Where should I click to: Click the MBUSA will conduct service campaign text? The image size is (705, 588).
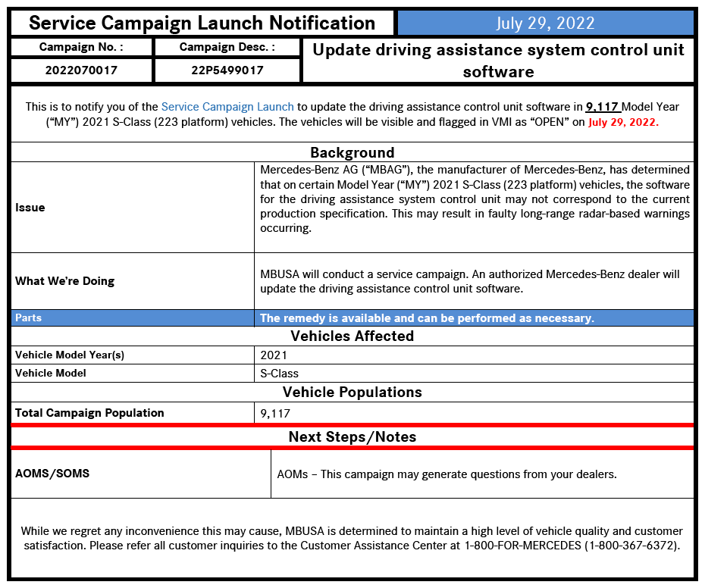[470, 281]
